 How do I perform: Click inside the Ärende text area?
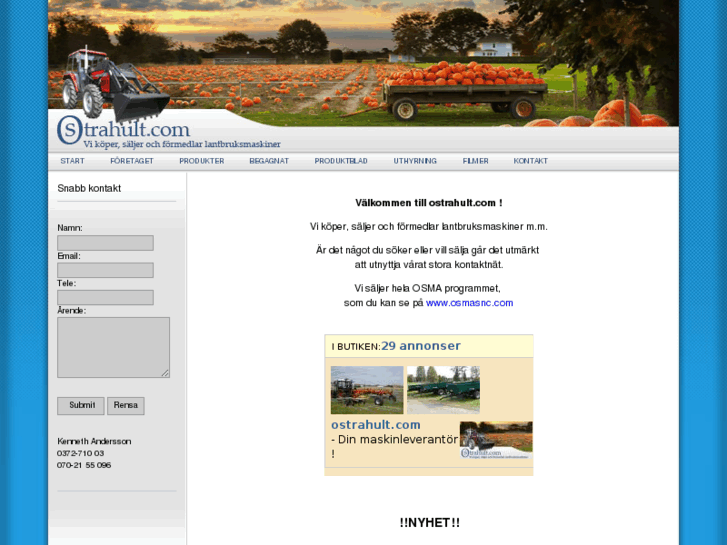114,347
